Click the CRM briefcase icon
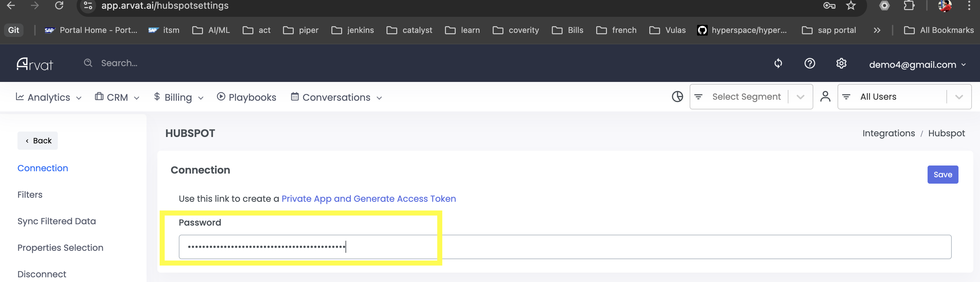 point(99,96)
